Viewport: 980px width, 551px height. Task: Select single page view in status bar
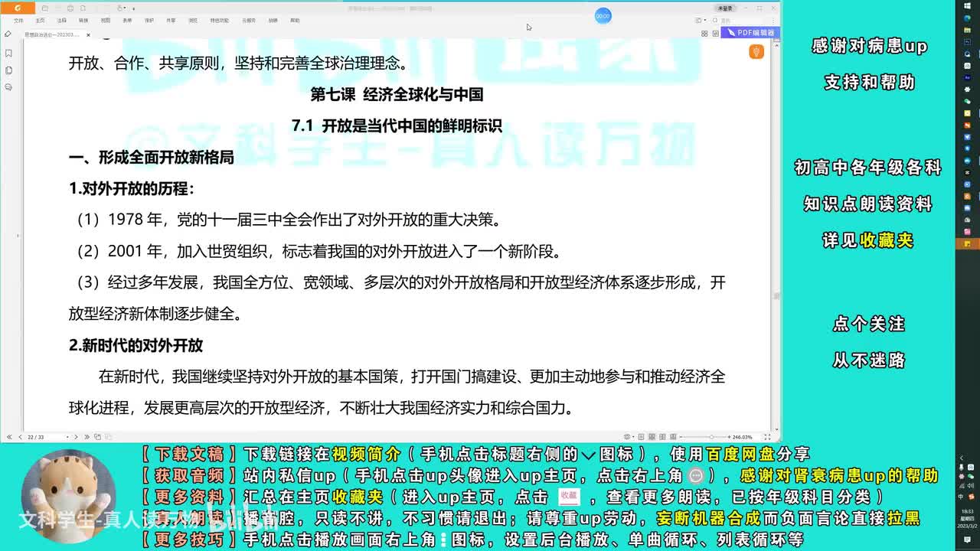point(641,437)
